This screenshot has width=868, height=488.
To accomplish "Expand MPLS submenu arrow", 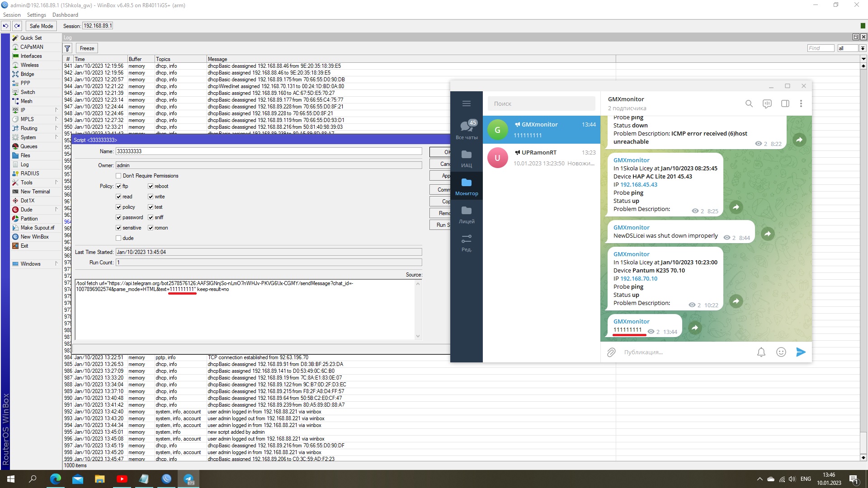I will pos(57,119).
